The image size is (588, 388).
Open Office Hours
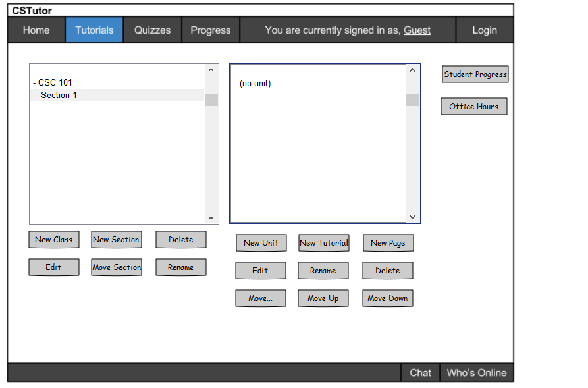[x=474, y=107]
